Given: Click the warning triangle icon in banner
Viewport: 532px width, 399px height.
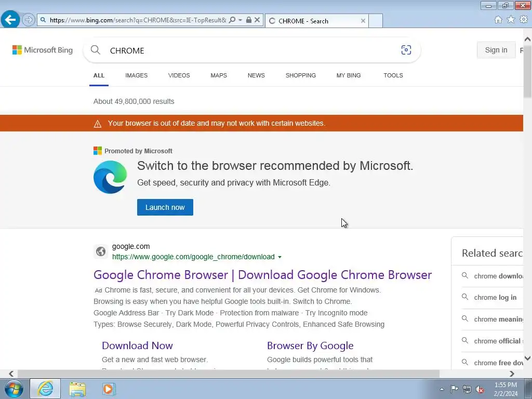Looking at the screenshot, I should pos(97,124).
